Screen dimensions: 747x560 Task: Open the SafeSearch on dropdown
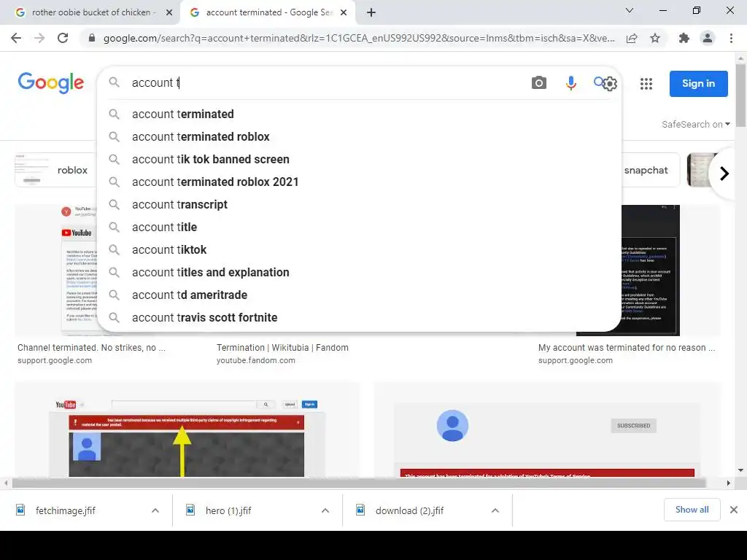(x=695, y=124)
